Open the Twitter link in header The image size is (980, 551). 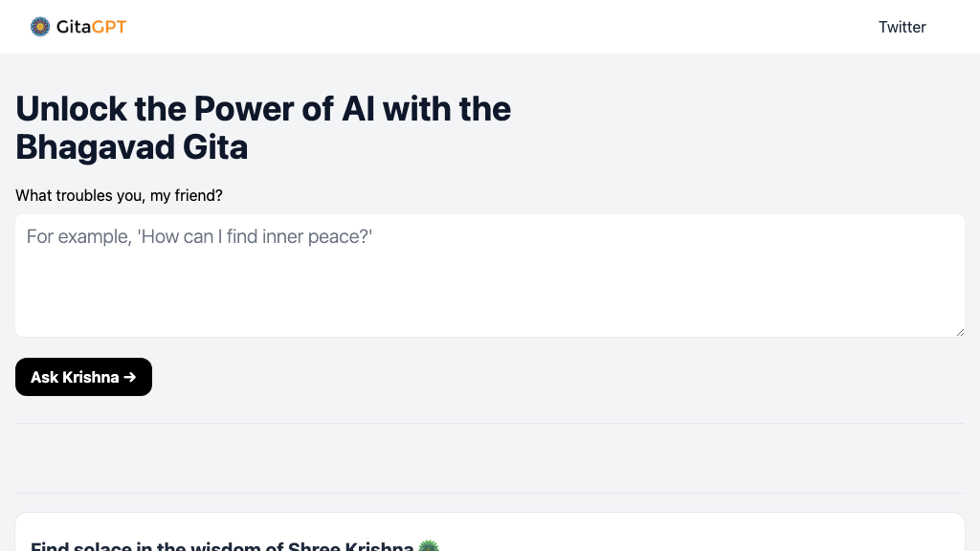tap(902, 27)
